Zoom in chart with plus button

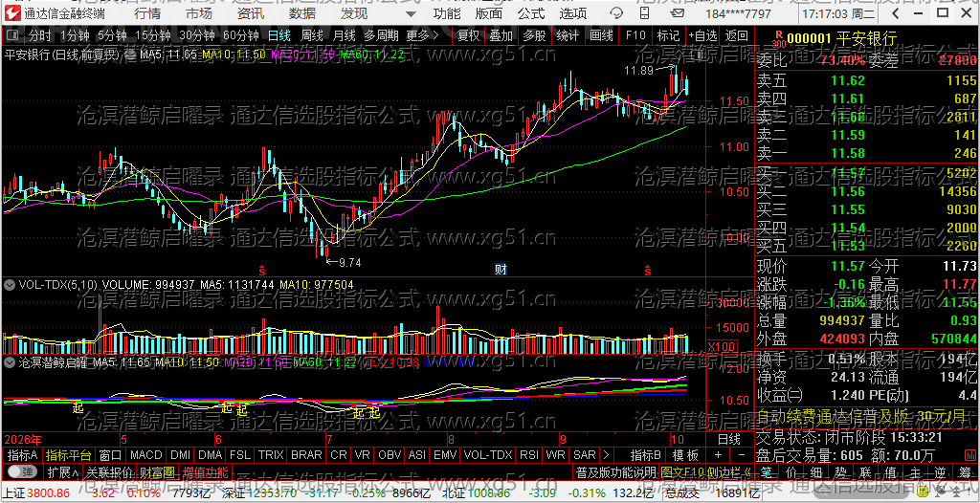point(718,455)
